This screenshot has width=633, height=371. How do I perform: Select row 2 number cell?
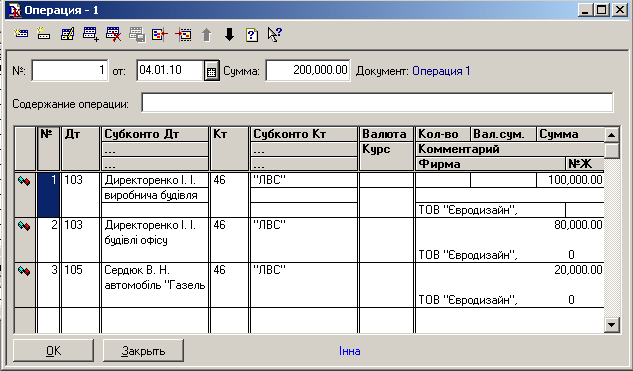48,240
